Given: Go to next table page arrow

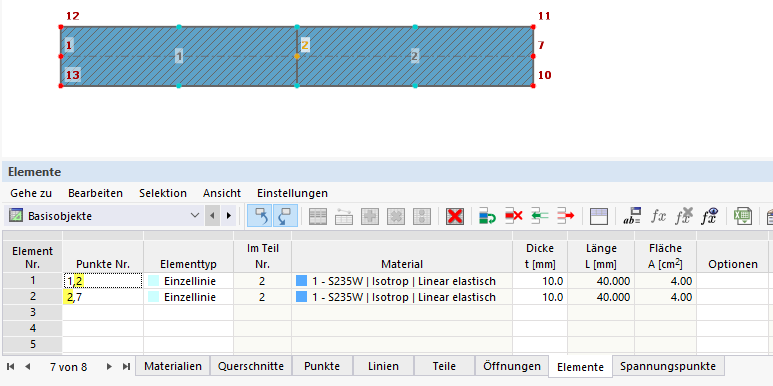Looking at the screenshot, I should [x=109, y=366].
